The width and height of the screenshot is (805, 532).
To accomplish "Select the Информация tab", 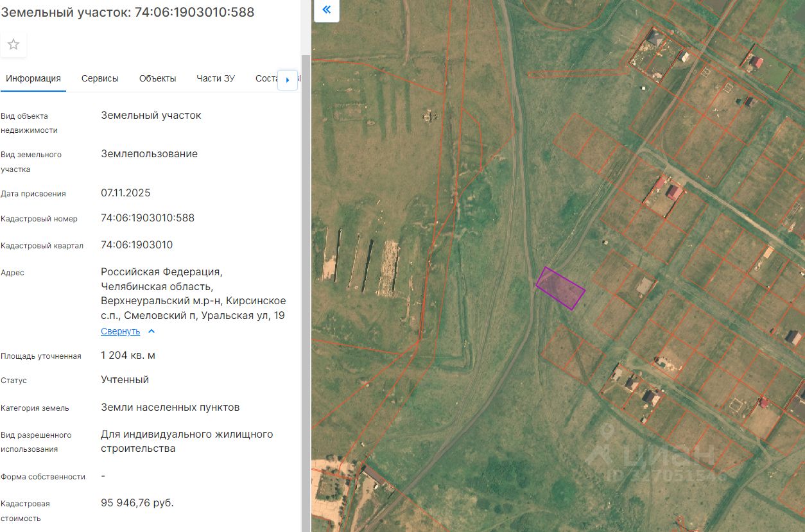I will [33, 78].
